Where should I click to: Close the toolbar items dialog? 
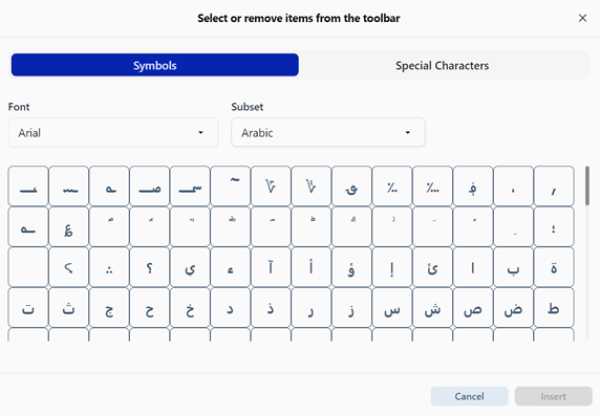tap(583, 17)
